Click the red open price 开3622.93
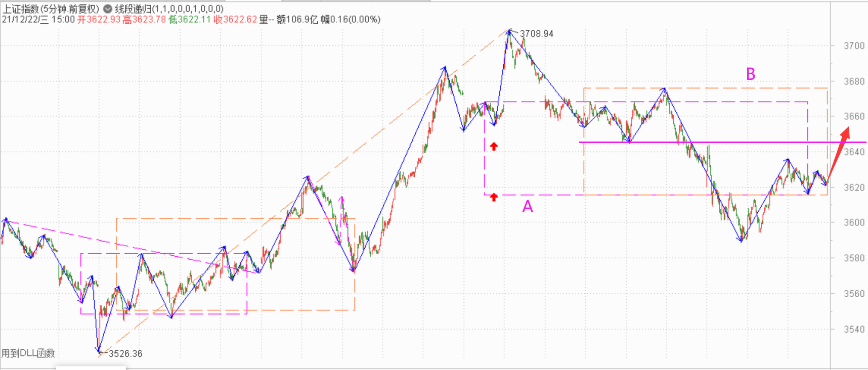 [x=99, y=20]
